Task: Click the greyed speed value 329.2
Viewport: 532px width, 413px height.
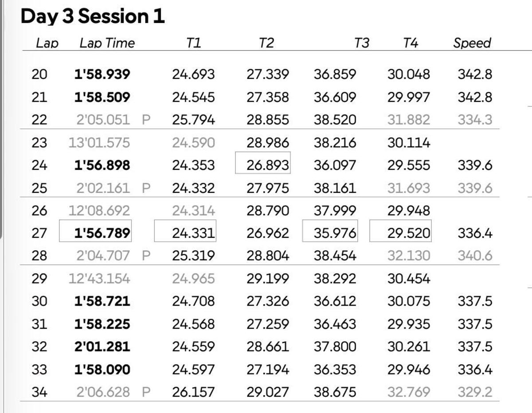Action: tap(475, 392)
